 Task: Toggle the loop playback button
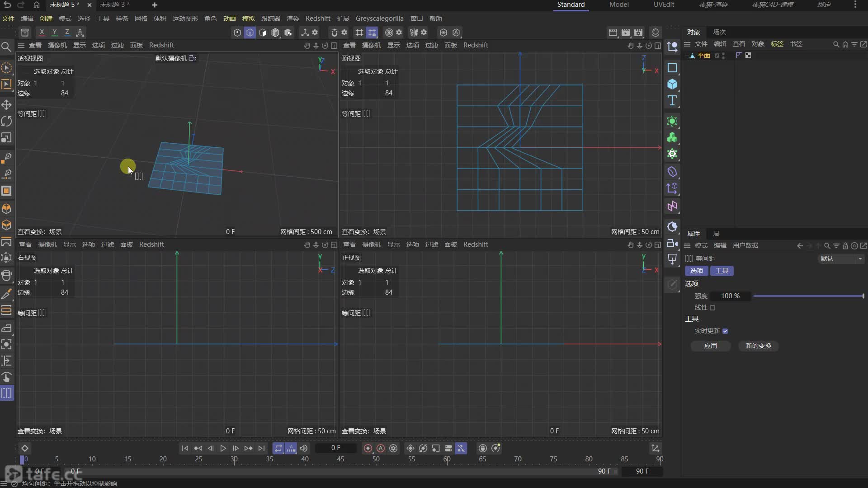coord(278,448)
